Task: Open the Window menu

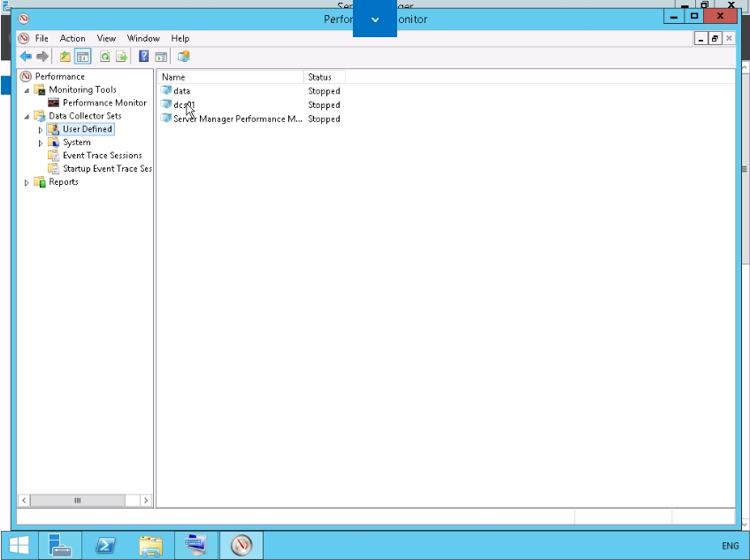Action: (143, 38)
